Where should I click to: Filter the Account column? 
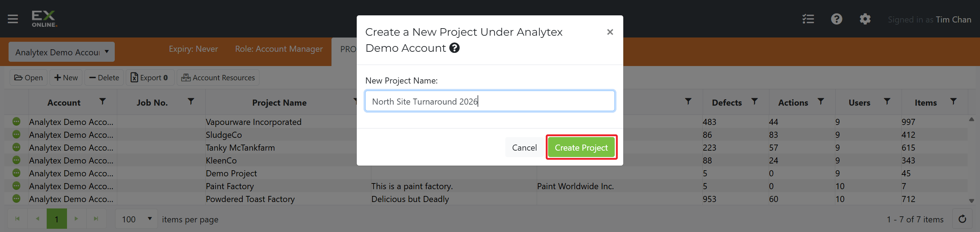point(102,101)
